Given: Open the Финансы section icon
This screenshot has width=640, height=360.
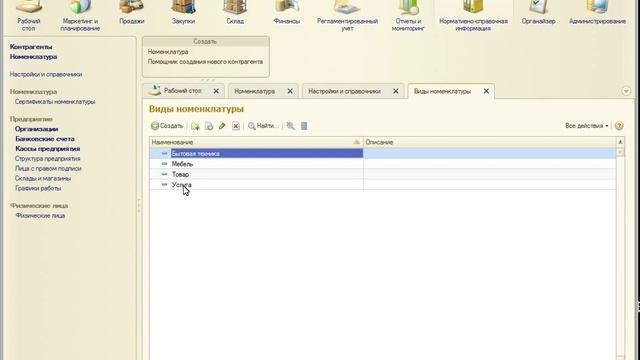Looking at the screenshot, I should pos(287,13).
